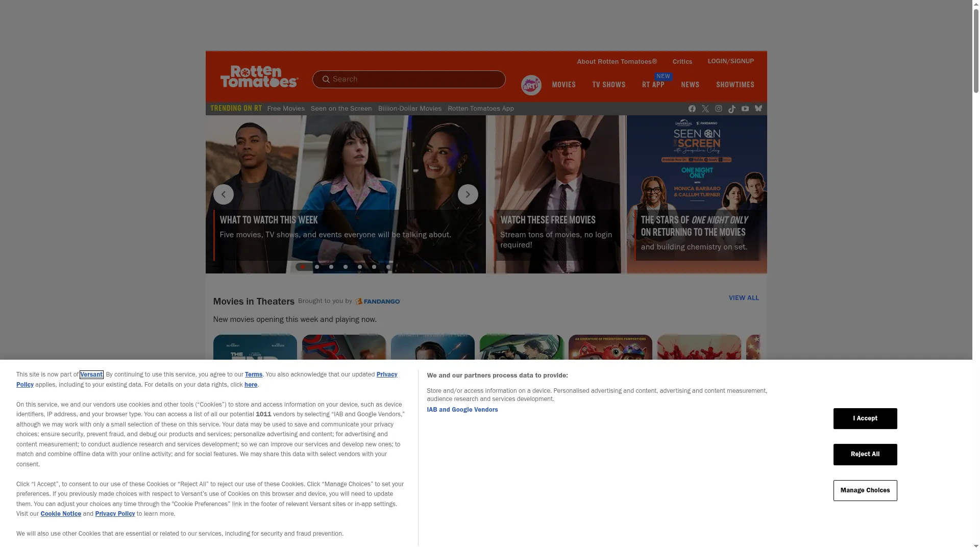This screenshot has height=551, width=980.
Task: Open the green car movie poster
Action: (x=521, y=347)
